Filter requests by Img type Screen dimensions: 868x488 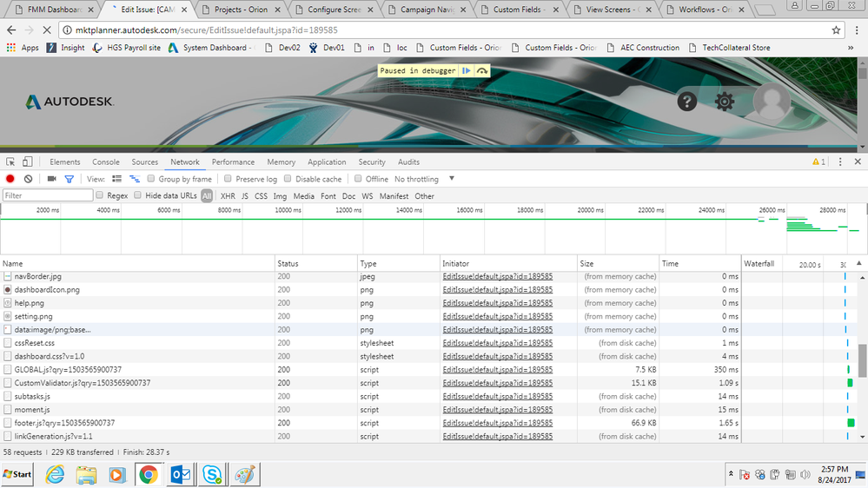(280, 196)
